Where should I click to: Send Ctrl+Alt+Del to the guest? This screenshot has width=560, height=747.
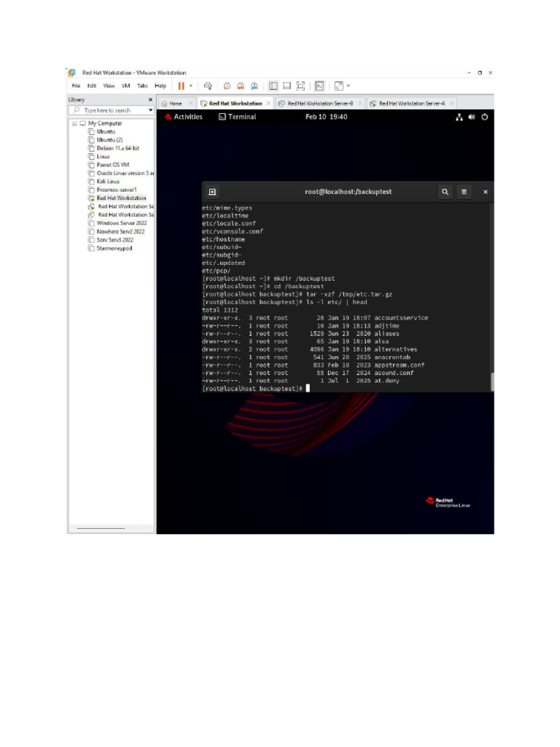click(208, 86)
